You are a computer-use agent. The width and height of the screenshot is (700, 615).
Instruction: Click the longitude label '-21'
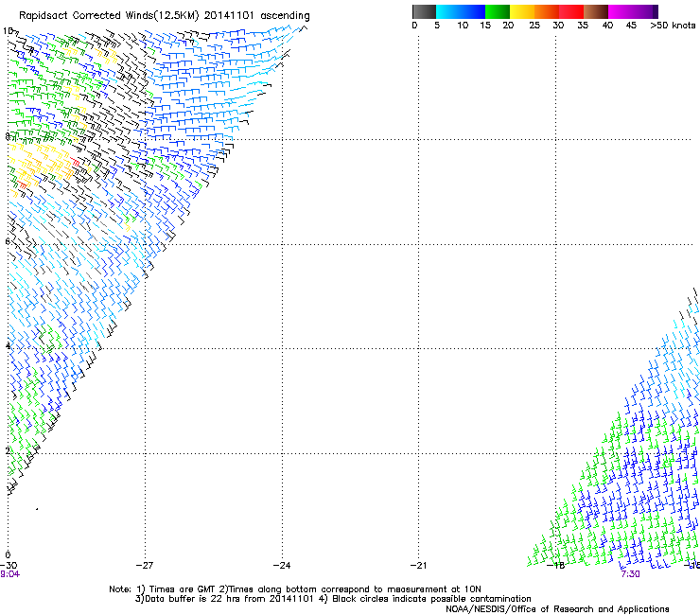pyautogui.click(x=418, y=566)
